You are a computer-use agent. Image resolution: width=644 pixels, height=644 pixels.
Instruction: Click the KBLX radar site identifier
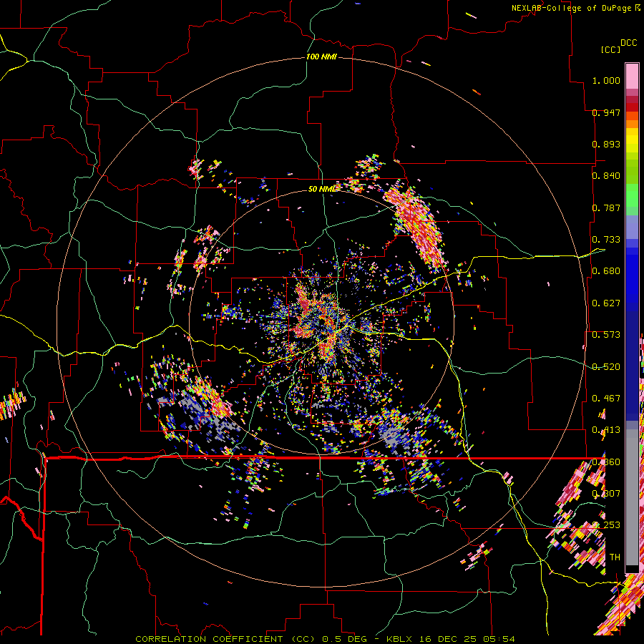tap(400, 639)
